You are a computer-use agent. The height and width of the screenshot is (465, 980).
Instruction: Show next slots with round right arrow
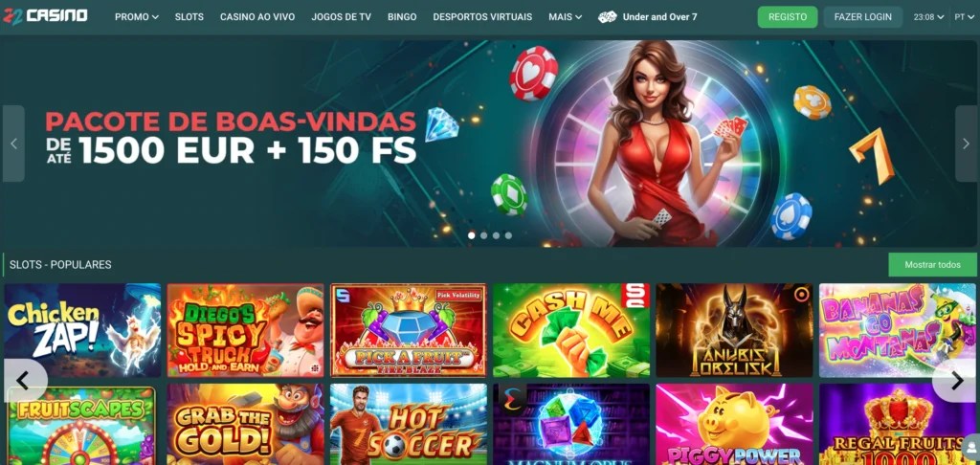tap(956, 380)
